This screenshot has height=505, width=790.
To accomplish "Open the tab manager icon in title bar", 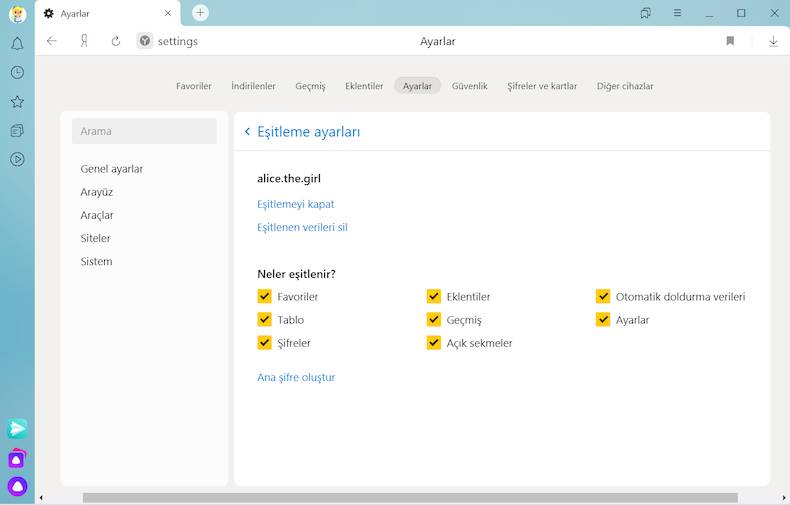I will tap(646, 13).
